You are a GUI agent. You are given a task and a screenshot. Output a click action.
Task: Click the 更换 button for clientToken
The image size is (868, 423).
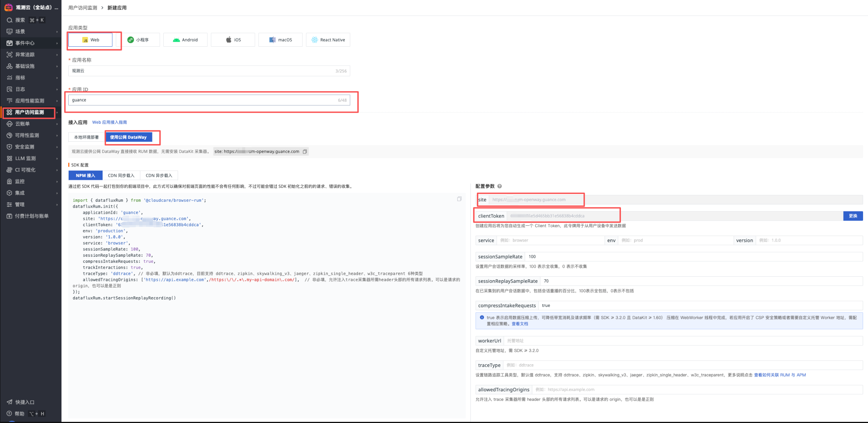[x=853, y=216]
